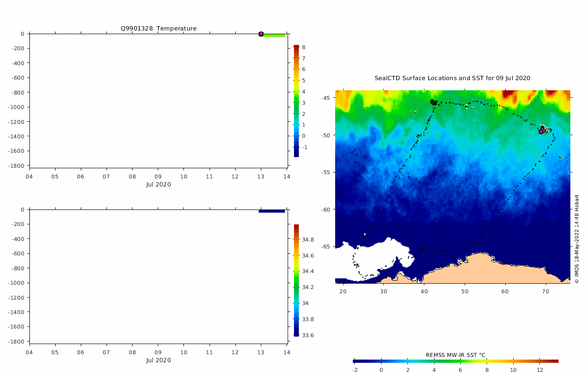The height and width of the screenshot is (374, 588).
Task: Click the '20' longitude label on the map
Action: (x=343, y=291)
